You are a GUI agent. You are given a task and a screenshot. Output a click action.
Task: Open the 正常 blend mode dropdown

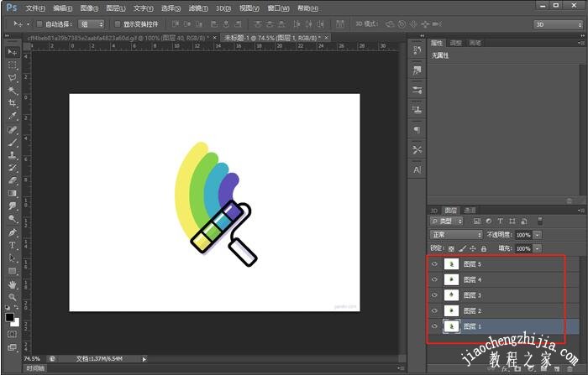pos(456,235)
